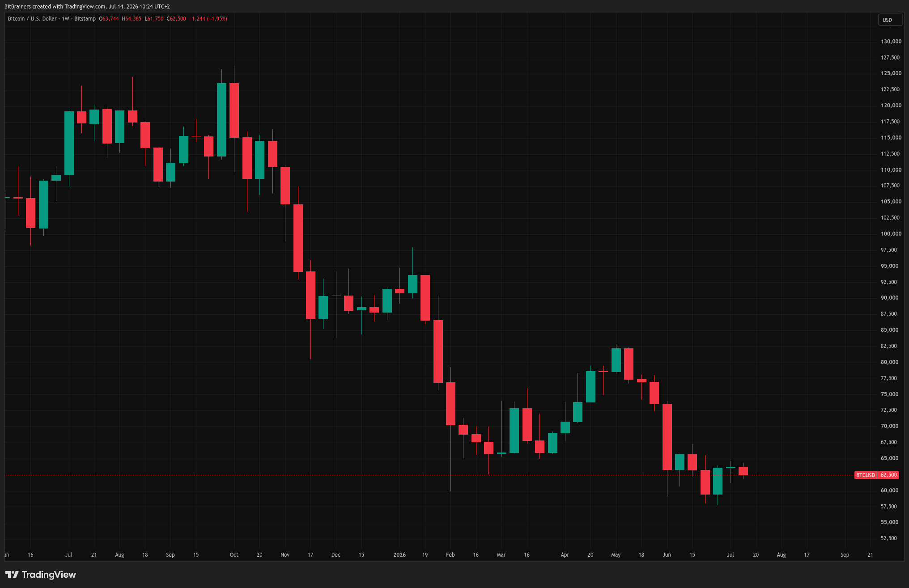This screenshot has width=909, height=588.
Task: Click the Jun label on the time axis
Action: (x=667, y=555)
